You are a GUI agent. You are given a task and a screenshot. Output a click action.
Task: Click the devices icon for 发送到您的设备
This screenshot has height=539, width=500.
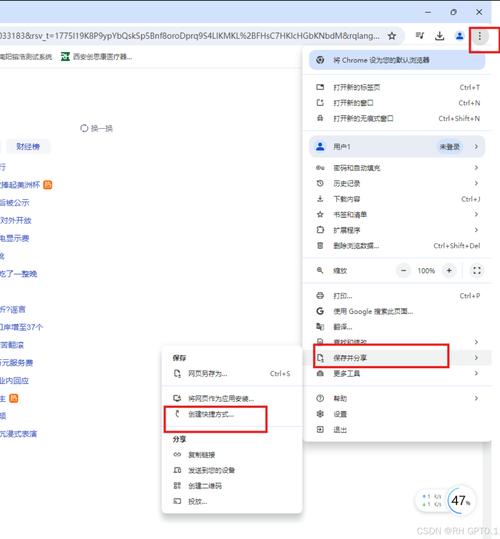tap(177, 470)
